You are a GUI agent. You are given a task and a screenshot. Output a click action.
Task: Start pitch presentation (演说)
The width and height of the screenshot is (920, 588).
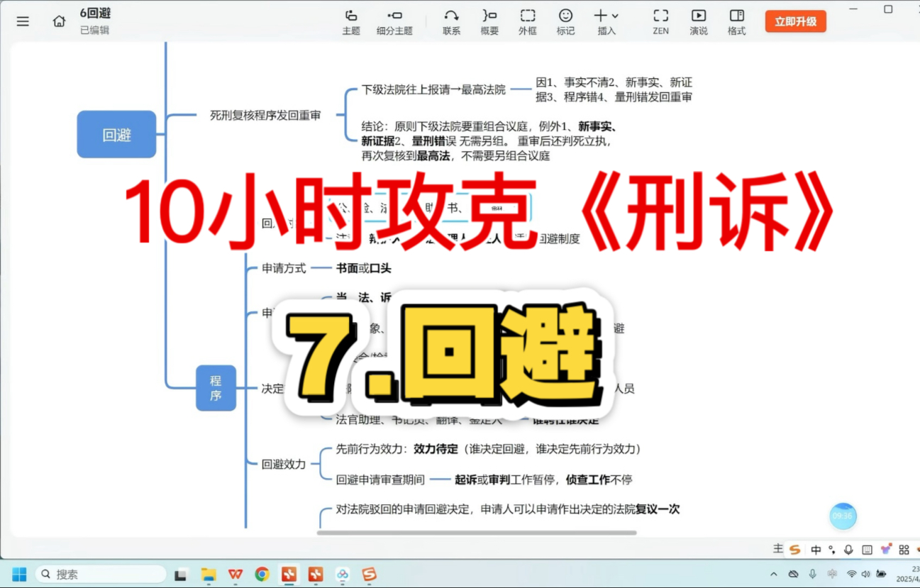pos(699,22)
